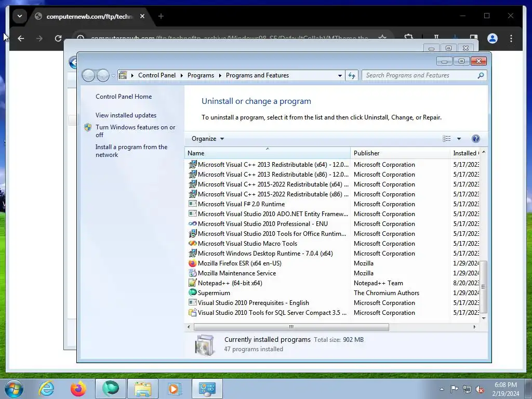The height and width of the screenshot is (399, 532).
Task: Click the change view icon in toolbar
Action: tap(446, 138)
